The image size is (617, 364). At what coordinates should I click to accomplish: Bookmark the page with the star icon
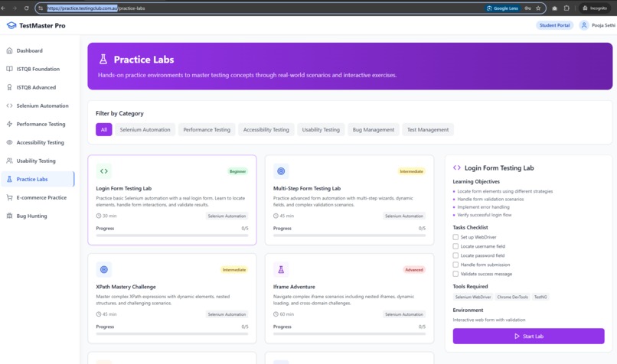pos(538,8)
